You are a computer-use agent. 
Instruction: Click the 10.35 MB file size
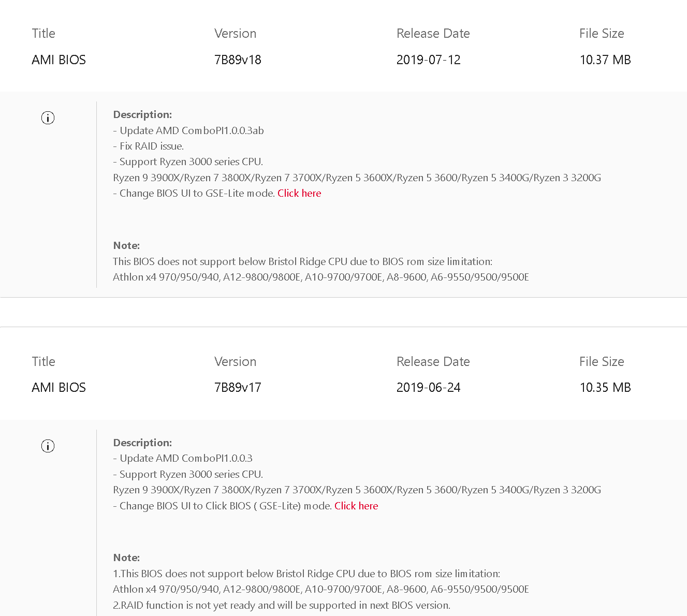[605, 388]
